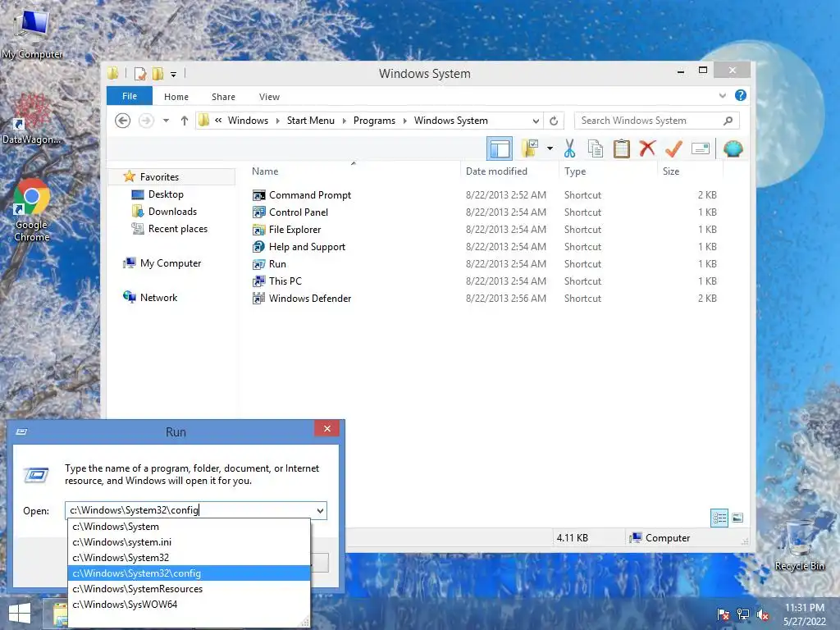Click the Google Chrome desktop icon

click(x=32, y=210)
